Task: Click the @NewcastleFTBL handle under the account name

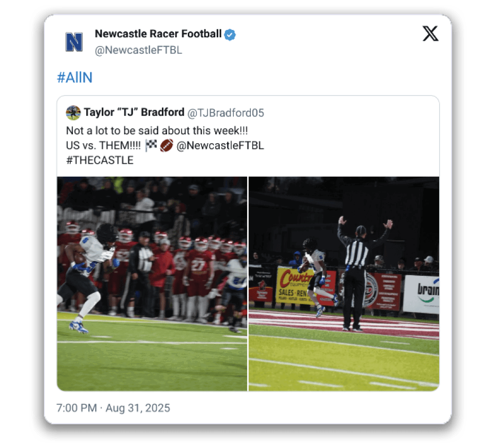Action: click(x=138, y=50)
